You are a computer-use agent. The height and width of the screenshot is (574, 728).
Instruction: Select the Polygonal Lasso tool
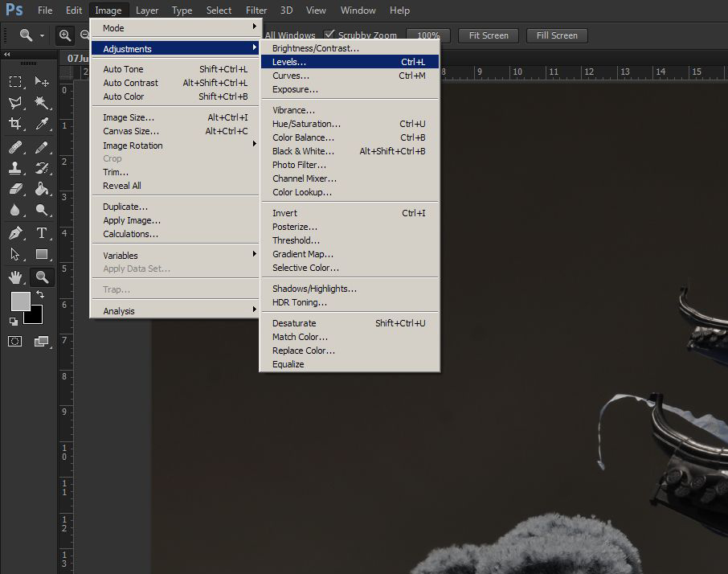click(15, 103)
